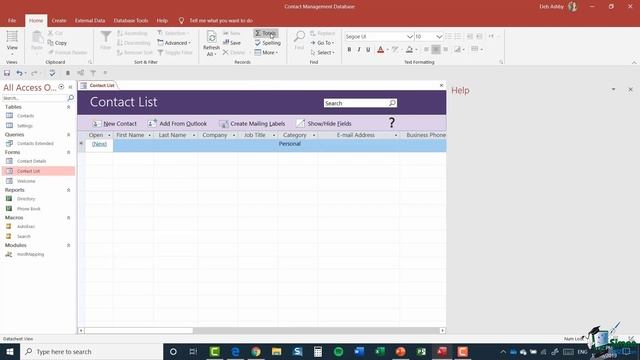Open the Category column dropdown arrow
The width and height of the screenshot is (640, 360).
coord(314,135)
